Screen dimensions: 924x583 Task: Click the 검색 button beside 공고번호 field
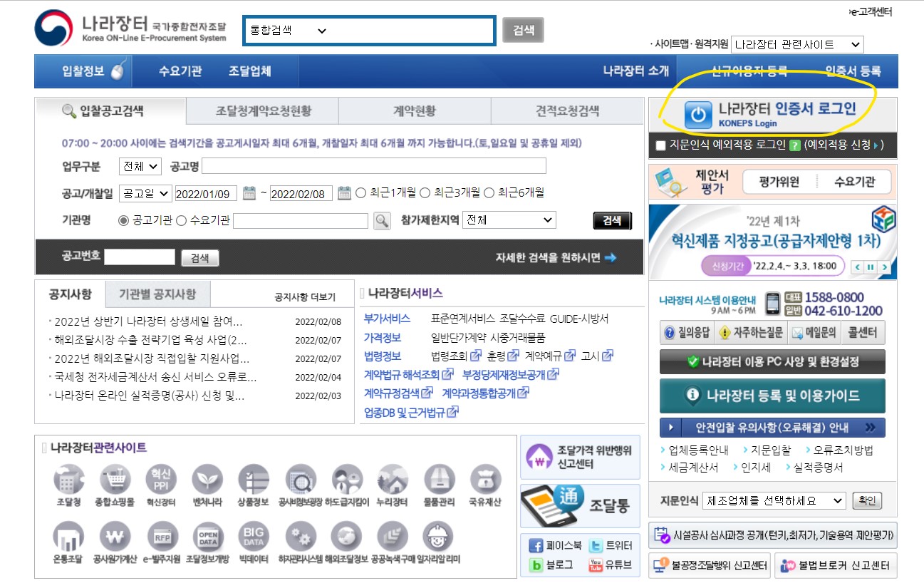(x=200, y=258)
